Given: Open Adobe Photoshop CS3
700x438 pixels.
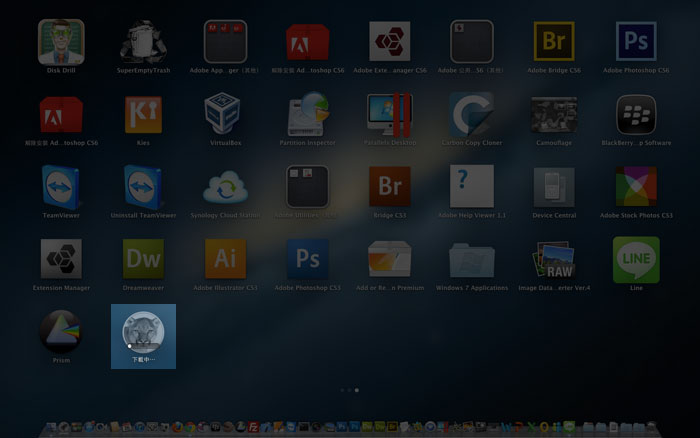Looking at the screenshot, I should pos(308,259).
